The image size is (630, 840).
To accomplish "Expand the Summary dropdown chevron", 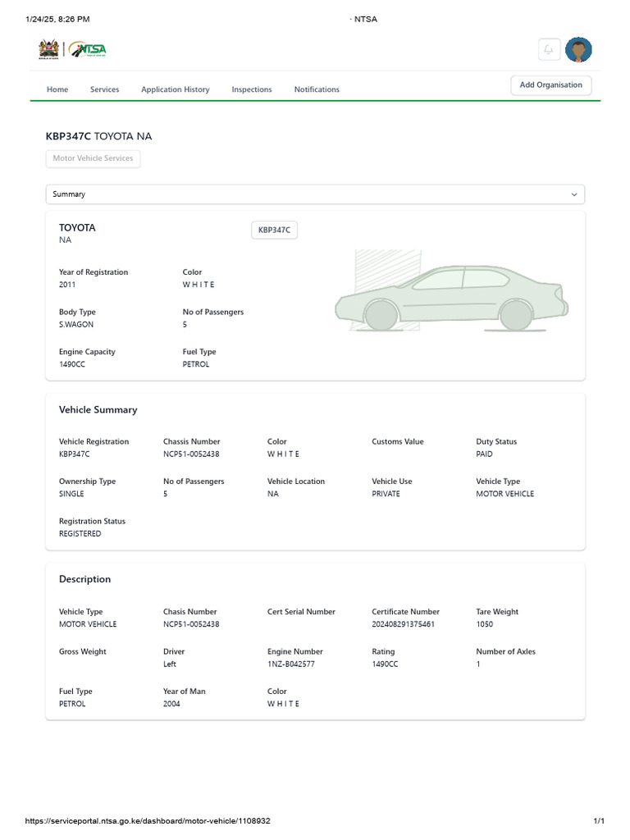I will coord(573,194).
